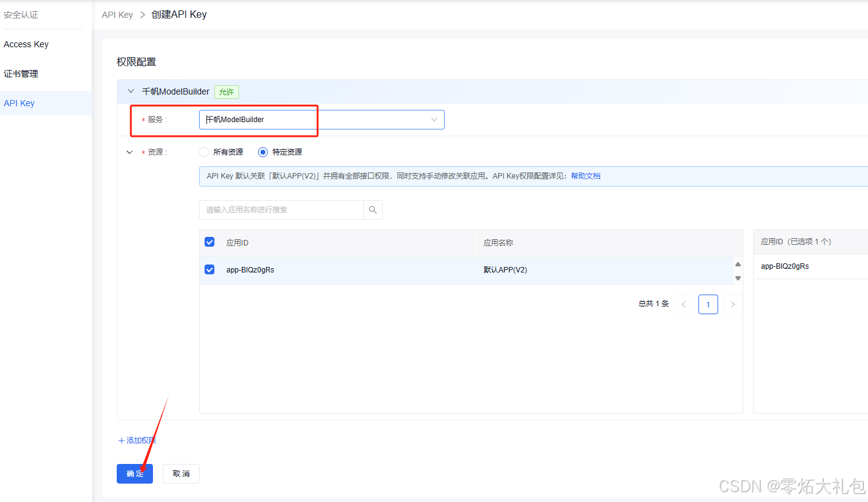The height and width of the screenshot is (502, 868).
Task: Click the search magnifier icon button
Action: tap(373, 210)
